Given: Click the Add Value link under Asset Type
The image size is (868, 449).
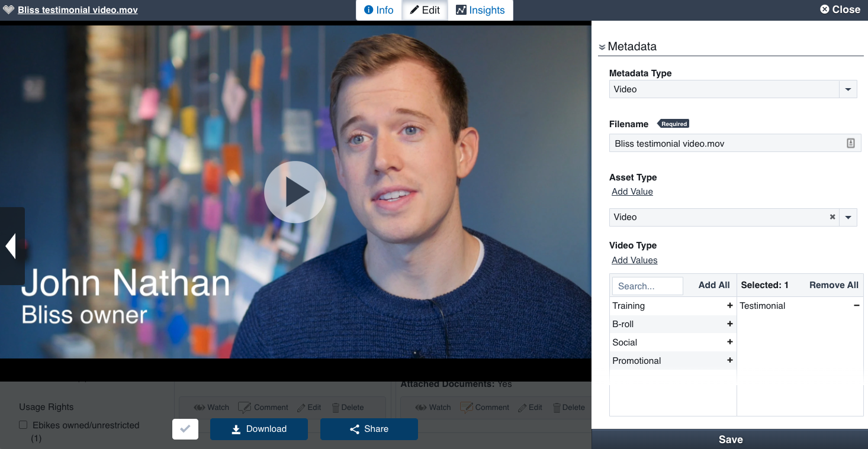Looking at the screenshot, I should coord(632,192).
